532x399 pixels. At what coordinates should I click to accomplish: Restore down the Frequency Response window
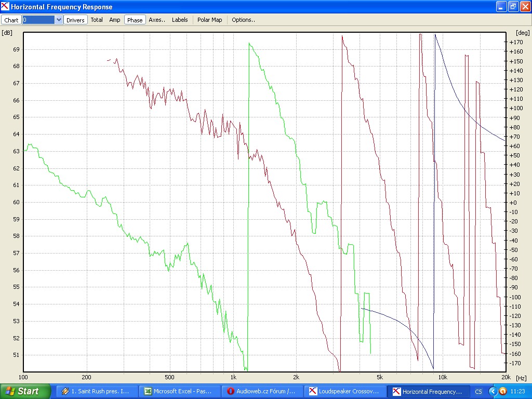click(x=513, y=6)
